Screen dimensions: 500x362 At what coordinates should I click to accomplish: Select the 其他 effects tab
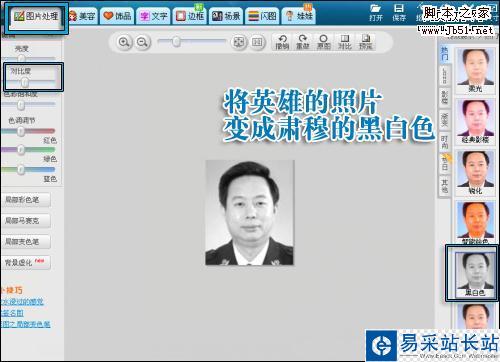click(444, 186)
